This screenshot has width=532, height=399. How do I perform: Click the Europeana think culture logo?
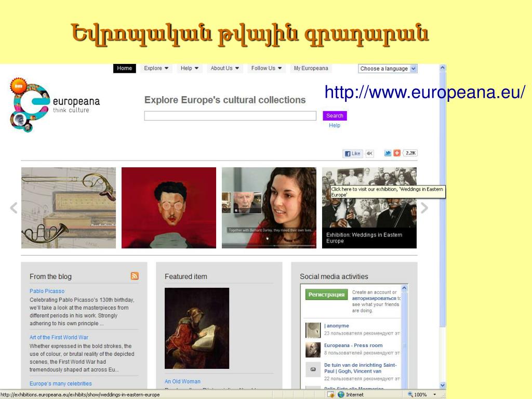(55, 105)
